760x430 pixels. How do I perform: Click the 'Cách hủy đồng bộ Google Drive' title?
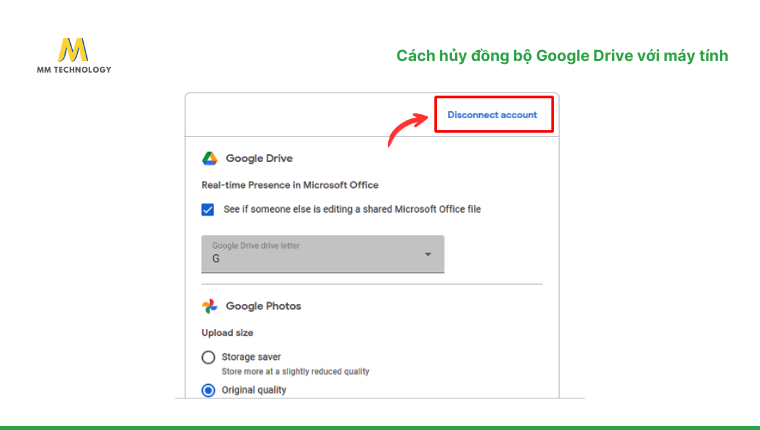(562, 56)
